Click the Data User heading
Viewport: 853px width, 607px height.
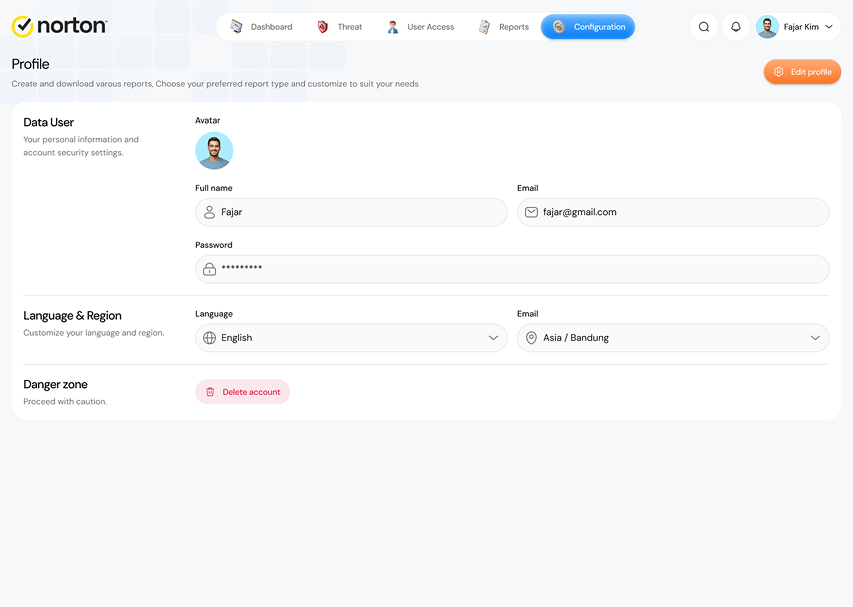(x=48, y=122)
